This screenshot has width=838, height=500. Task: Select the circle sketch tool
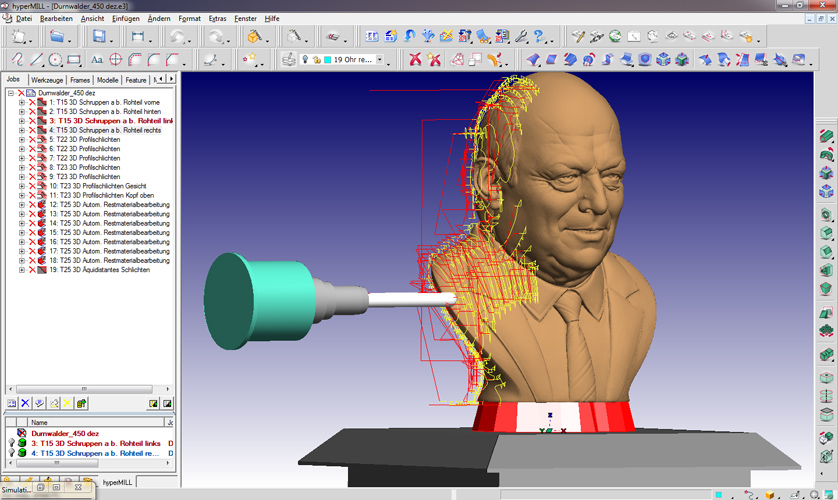[56, 60]
